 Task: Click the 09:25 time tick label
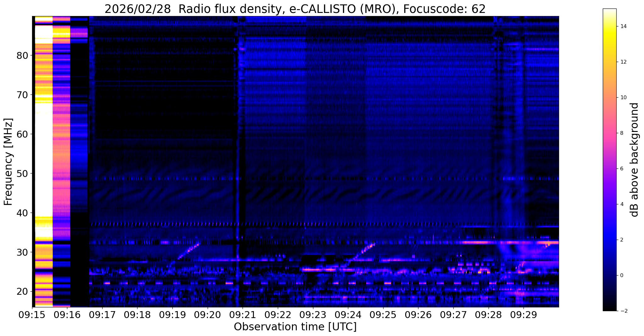383,315
